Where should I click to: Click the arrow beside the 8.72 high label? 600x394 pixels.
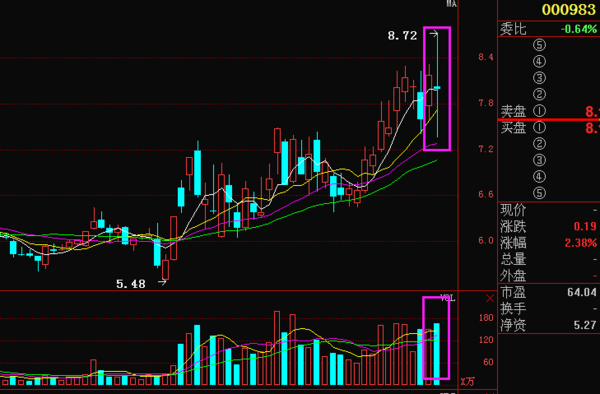coord(433,34)
